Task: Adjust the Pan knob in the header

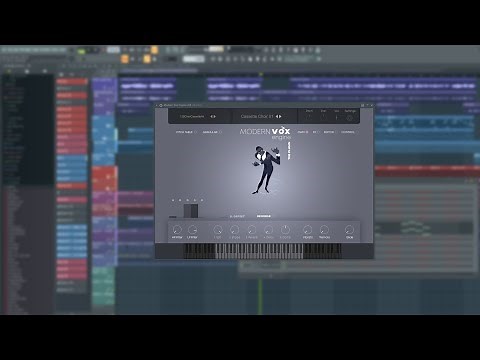Action: [323, 117]
